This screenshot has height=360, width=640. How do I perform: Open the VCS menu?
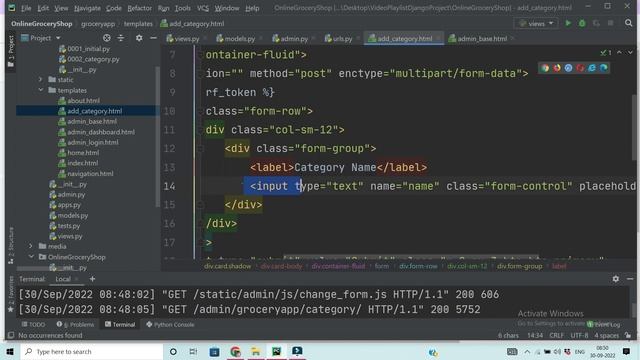coord(202,8)
